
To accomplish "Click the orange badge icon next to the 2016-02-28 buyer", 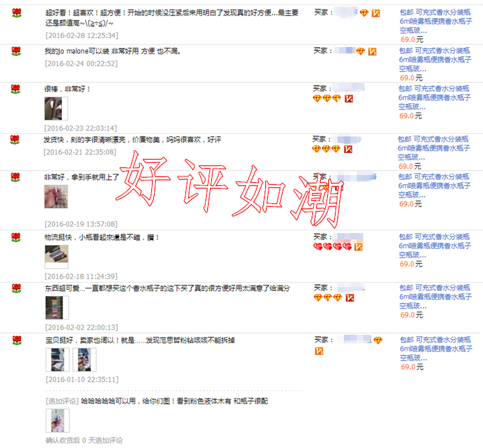I will [x=375, y=14].
